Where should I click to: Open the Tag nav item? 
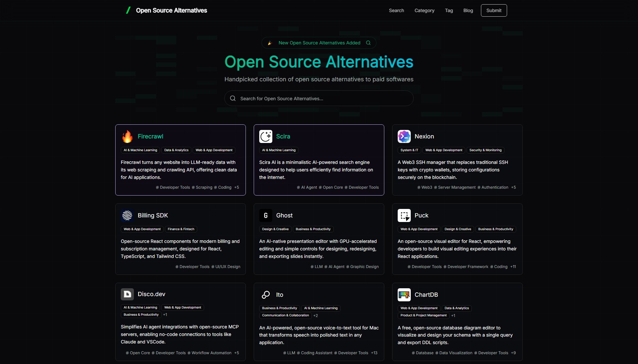click(449, 10)
